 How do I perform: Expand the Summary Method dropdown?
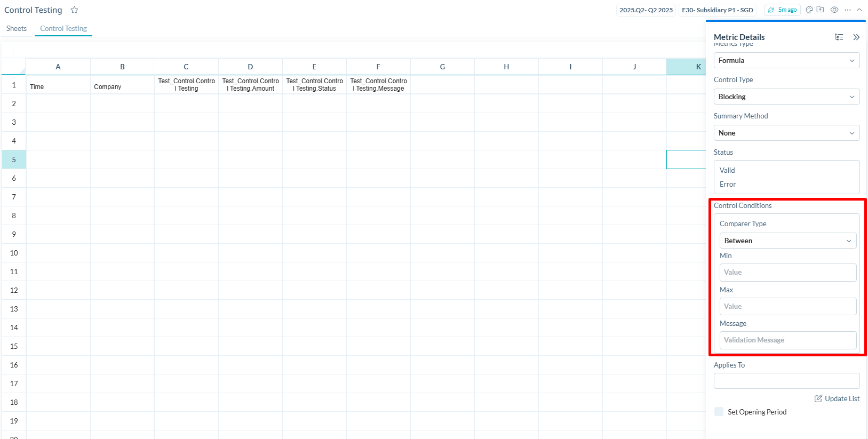(786, 133)
